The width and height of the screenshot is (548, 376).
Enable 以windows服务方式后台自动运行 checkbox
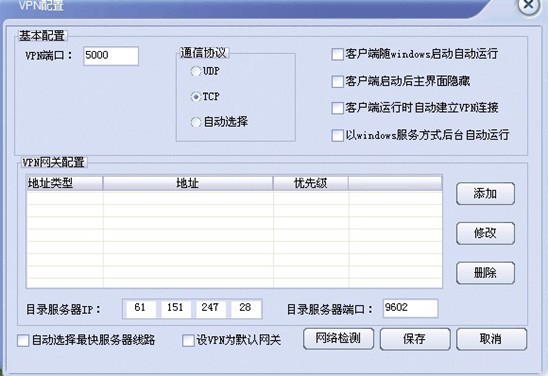click(x=337, y=135)
